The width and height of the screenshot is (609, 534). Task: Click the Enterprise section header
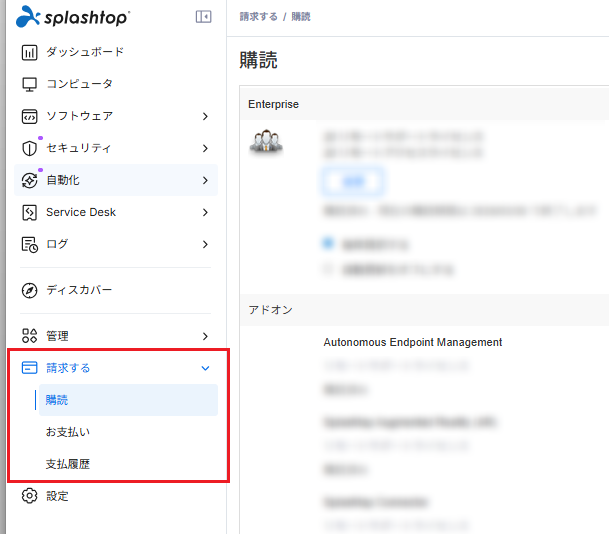pyautogui.click(x=424, y=104)
